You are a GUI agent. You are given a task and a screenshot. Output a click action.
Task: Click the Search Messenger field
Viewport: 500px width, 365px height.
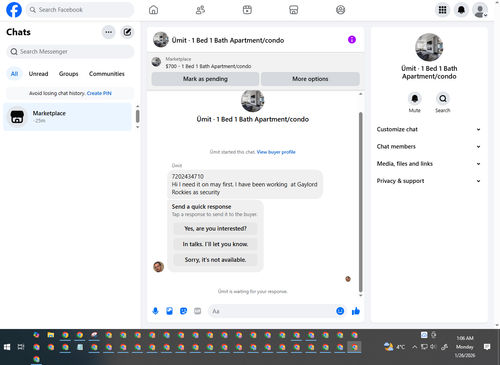[70, 52]
